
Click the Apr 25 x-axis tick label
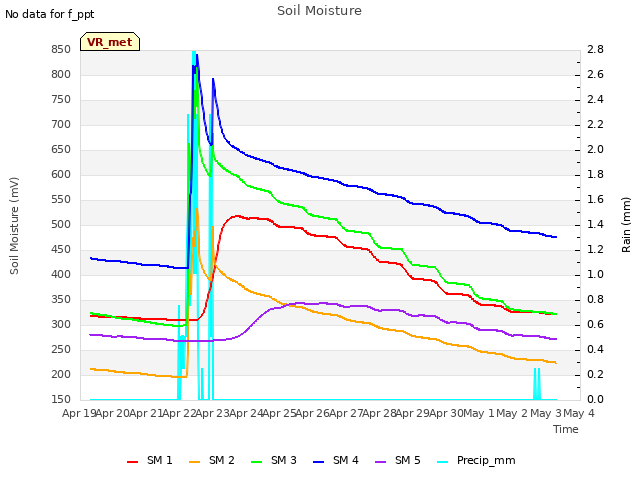tap(279, 413)
